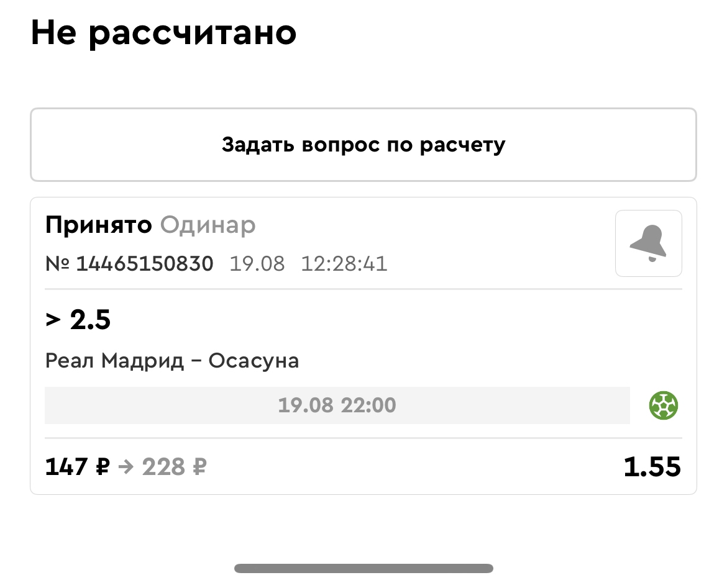Tap the 228 ₽ potential payout
The width and height of the screenshot is (727, 588).
[x=174, y=467]
